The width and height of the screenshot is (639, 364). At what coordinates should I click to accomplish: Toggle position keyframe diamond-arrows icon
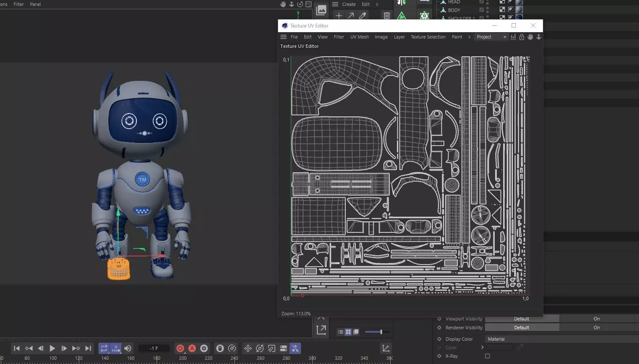coord(248,348)
